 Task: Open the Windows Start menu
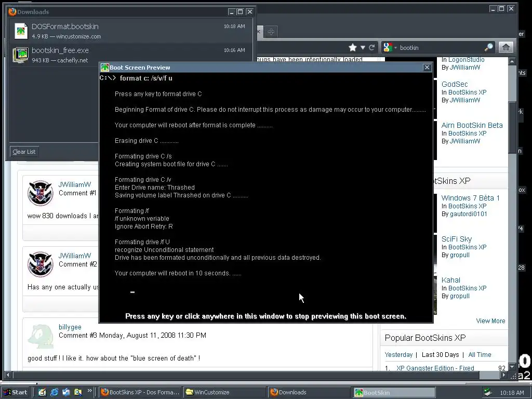click(15, 392)
